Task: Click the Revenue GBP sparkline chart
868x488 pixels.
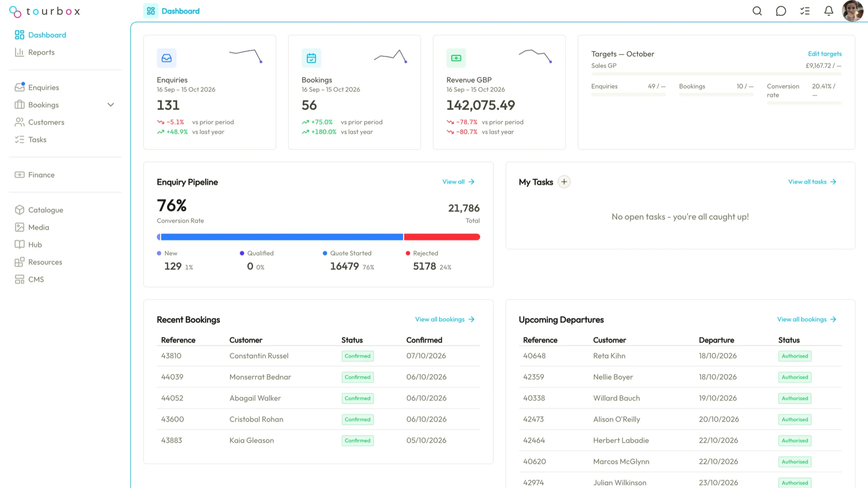Action: (535, 56)
